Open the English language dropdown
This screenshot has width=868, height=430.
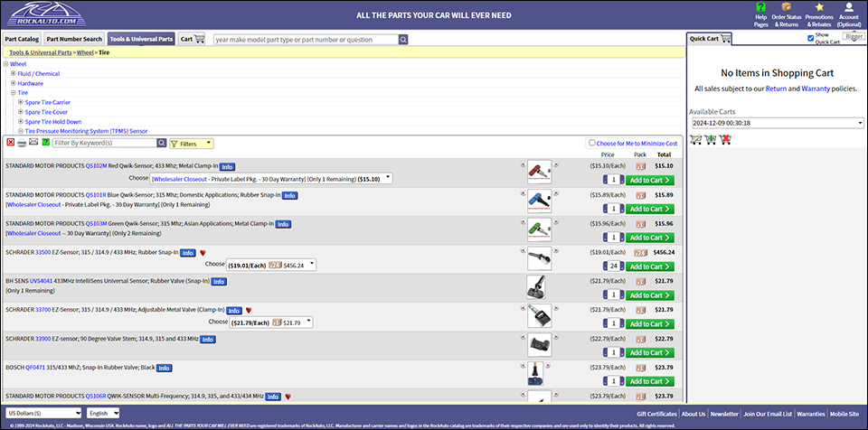coord(103,413)
